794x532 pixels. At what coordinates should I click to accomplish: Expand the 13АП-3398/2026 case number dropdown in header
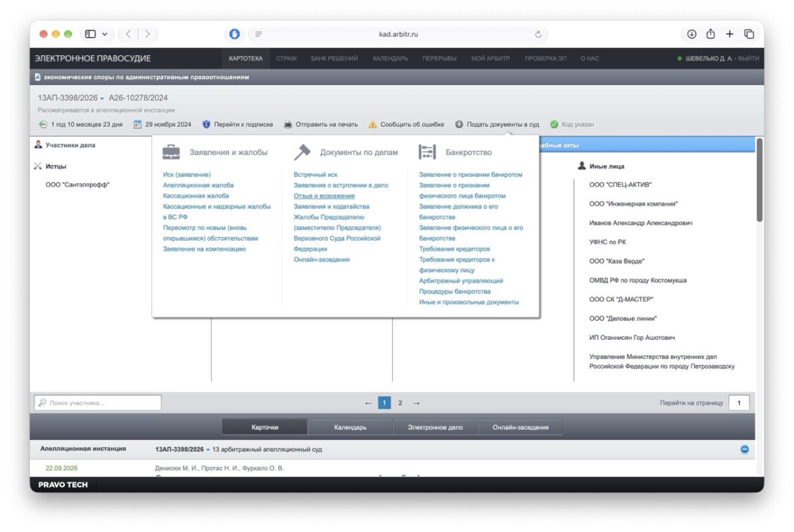102,98
